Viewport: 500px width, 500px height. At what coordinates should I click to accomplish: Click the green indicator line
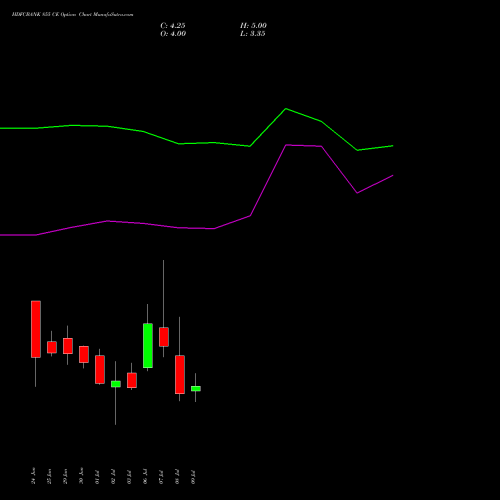click(213, 143)
